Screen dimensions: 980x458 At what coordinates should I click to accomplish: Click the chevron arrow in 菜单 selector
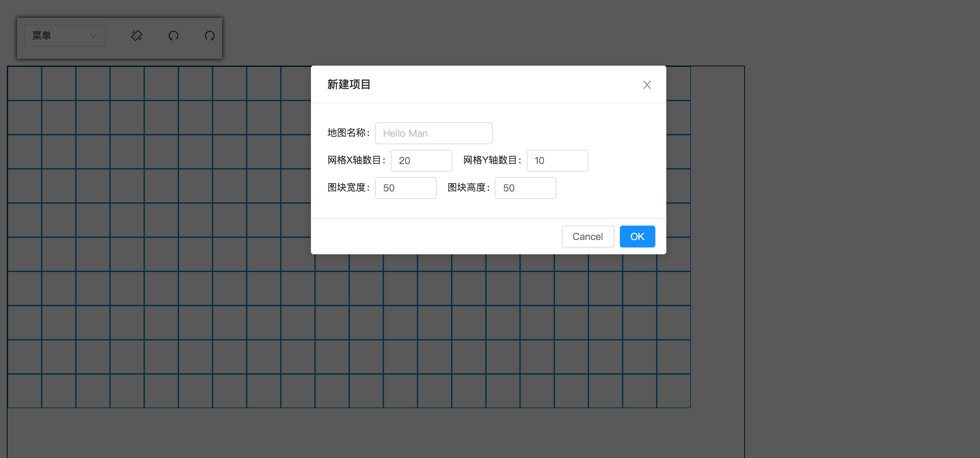93,36
